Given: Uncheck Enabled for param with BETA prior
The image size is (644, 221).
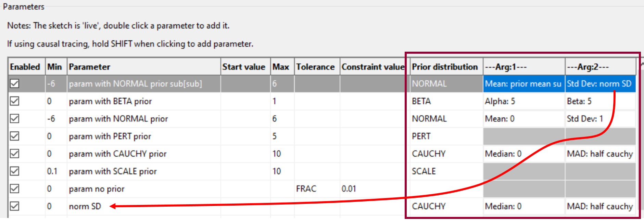Looking at the screenshot, I should tap(14, 101).
